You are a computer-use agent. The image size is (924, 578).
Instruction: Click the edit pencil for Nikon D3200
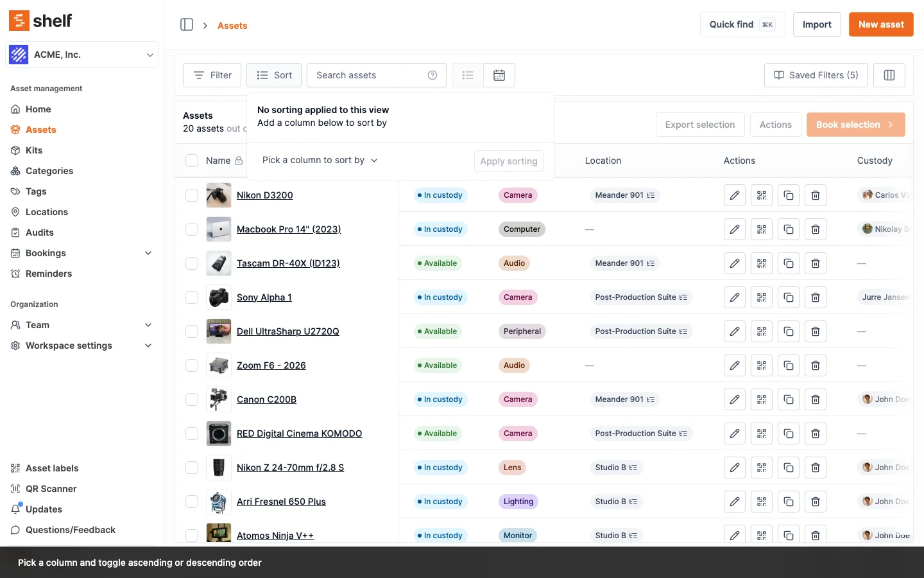click(x=735, y=195)
